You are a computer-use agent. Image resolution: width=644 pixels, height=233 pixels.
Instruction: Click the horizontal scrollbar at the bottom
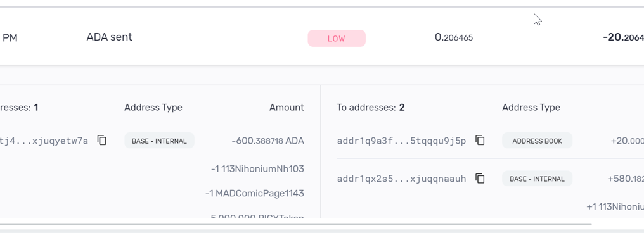(x=296, y=224)
